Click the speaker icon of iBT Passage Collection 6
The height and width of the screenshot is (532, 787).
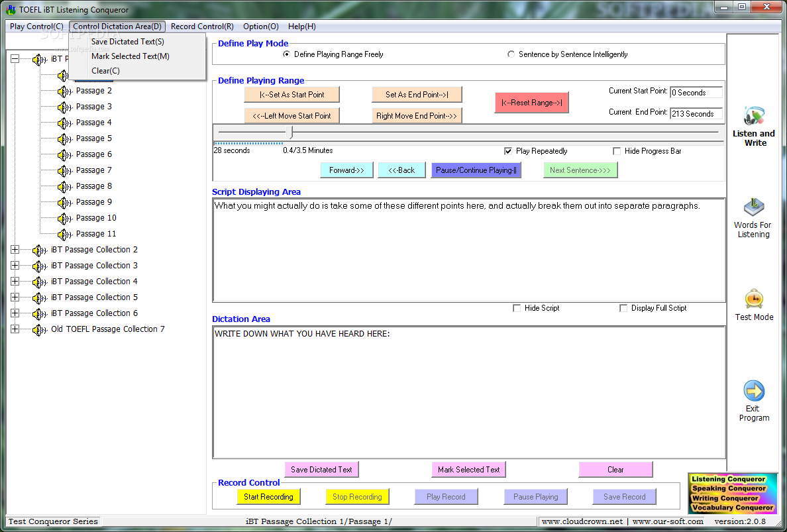(40, 313)
